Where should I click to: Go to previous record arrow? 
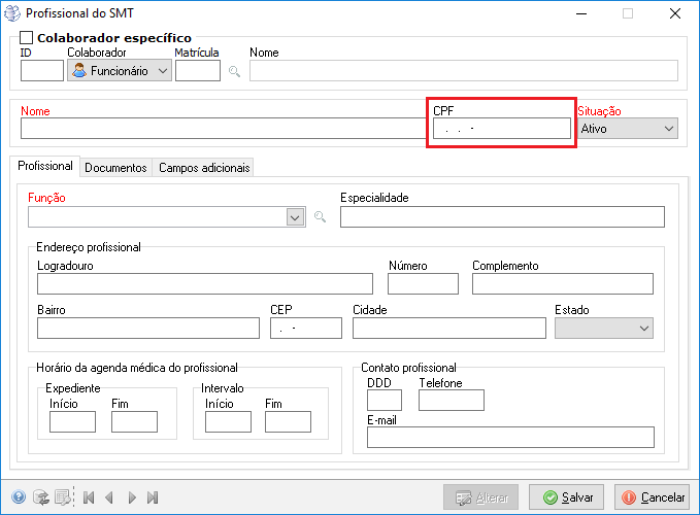(x=109, y=497)
